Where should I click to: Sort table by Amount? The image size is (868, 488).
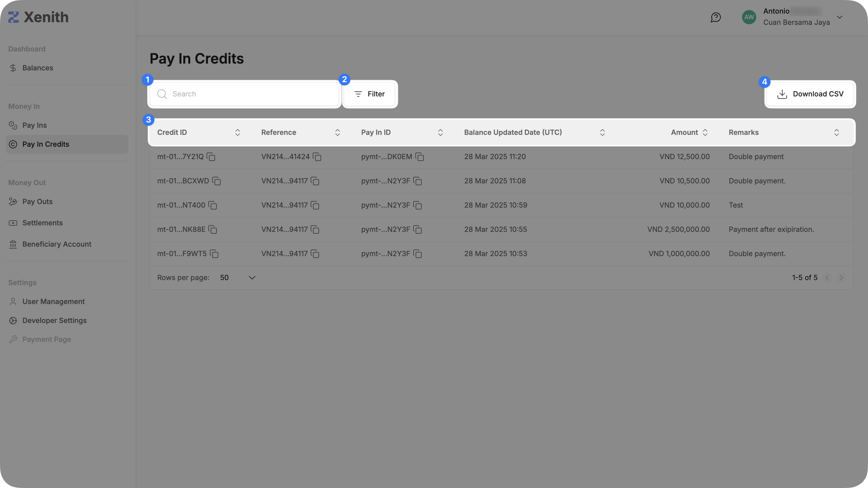[705, 132]
